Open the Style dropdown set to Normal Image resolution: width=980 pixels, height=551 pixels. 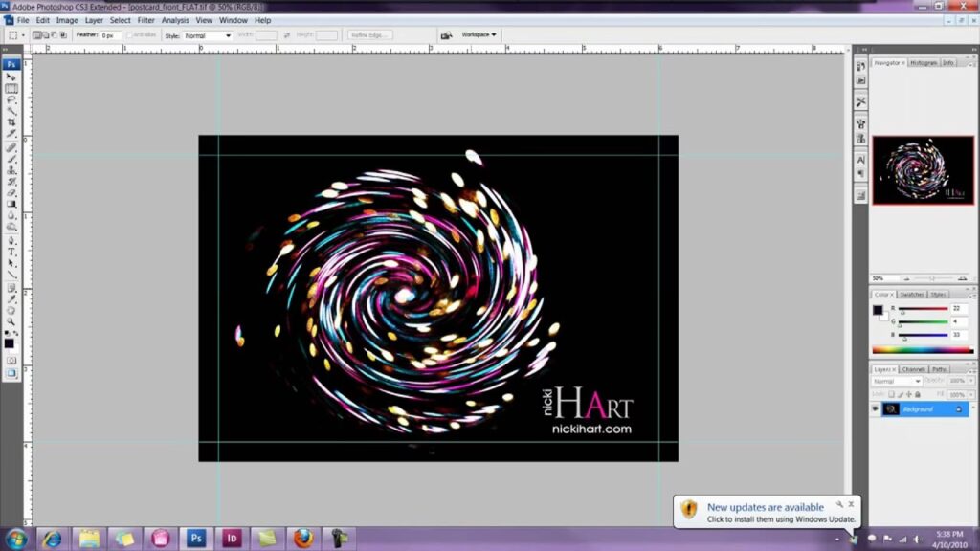coord(208,35)
